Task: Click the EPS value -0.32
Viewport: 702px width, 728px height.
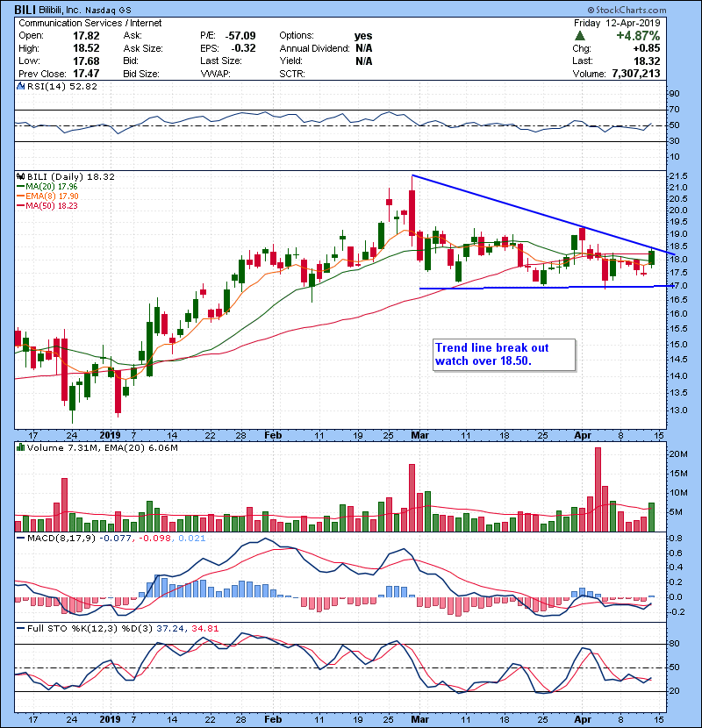Action: coord(243,48)
